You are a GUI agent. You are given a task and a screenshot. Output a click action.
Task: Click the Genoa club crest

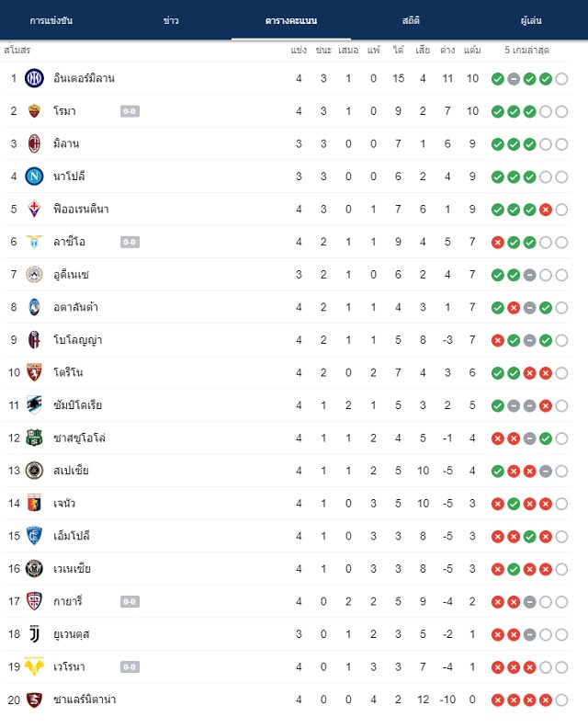click(x=34, y=504)
